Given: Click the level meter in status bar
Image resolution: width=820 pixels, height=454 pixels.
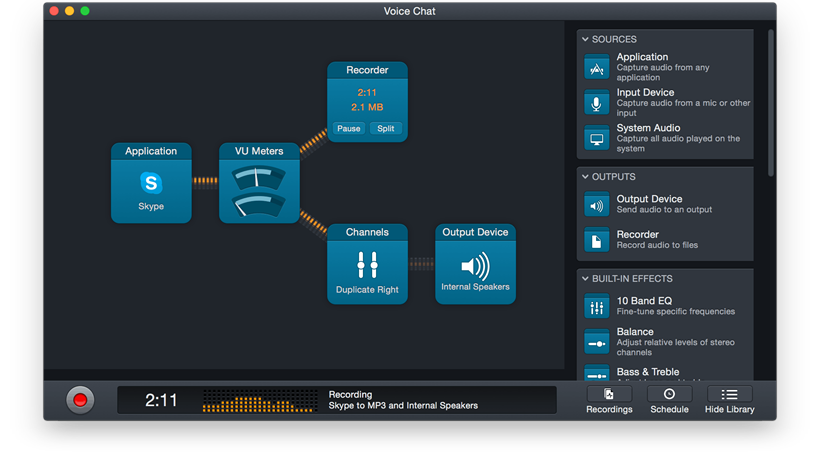Looking at the screenshot, I should 260,401.
